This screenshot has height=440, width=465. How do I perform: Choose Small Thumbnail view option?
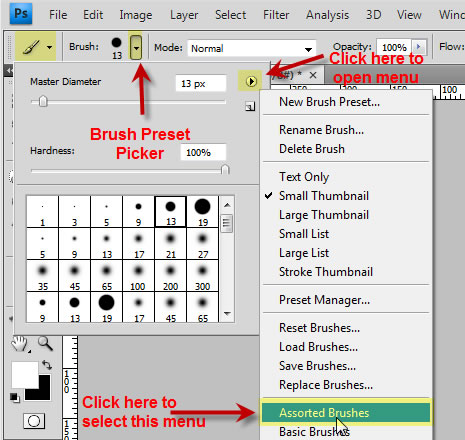pyautogui.click(x=324, y=196)
